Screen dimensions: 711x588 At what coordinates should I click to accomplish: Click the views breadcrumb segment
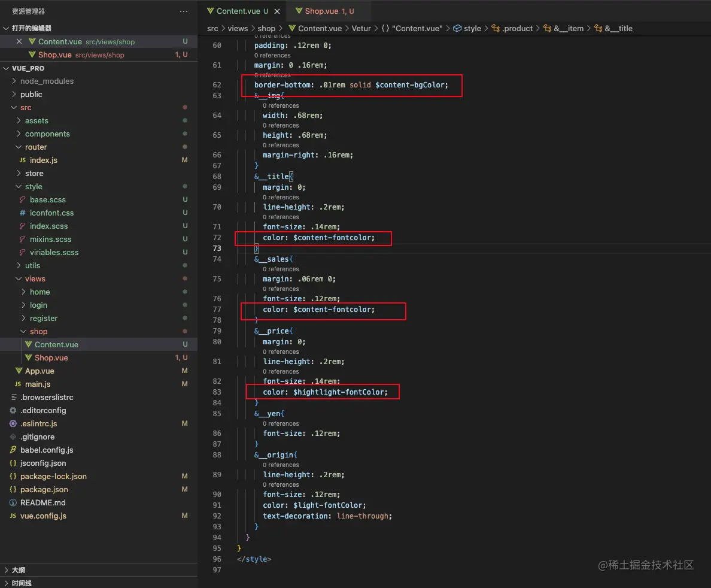(238, 28)
